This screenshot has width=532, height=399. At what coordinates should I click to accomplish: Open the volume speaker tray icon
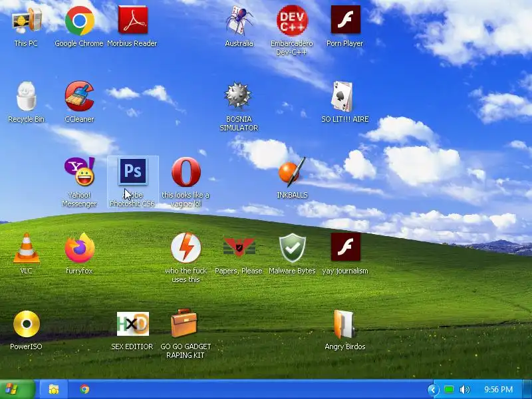[x=464, y=390]
